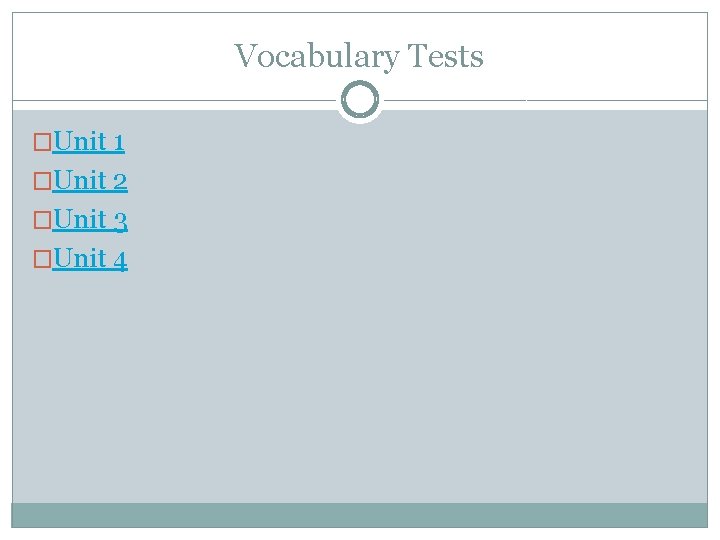720x540 pixels.
Task: Select the Vocabulary Tests slide title
Action: (359, 56)
